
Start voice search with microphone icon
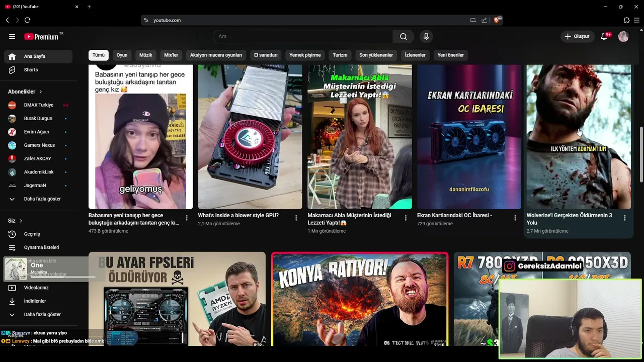(x=426, y=37)
